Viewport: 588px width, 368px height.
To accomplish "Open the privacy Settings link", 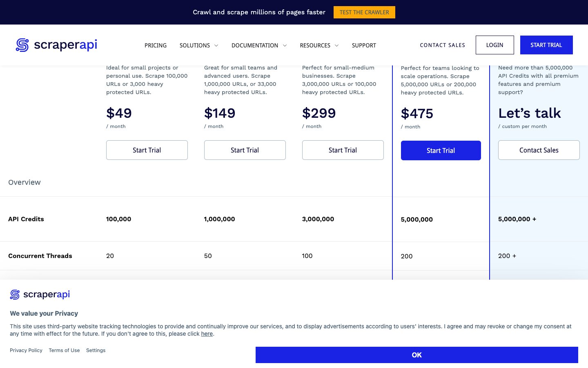I will tap(96, 350).
